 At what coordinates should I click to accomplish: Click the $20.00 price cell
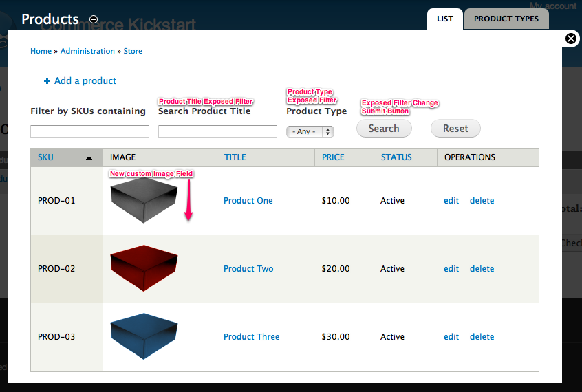(336, 268)
